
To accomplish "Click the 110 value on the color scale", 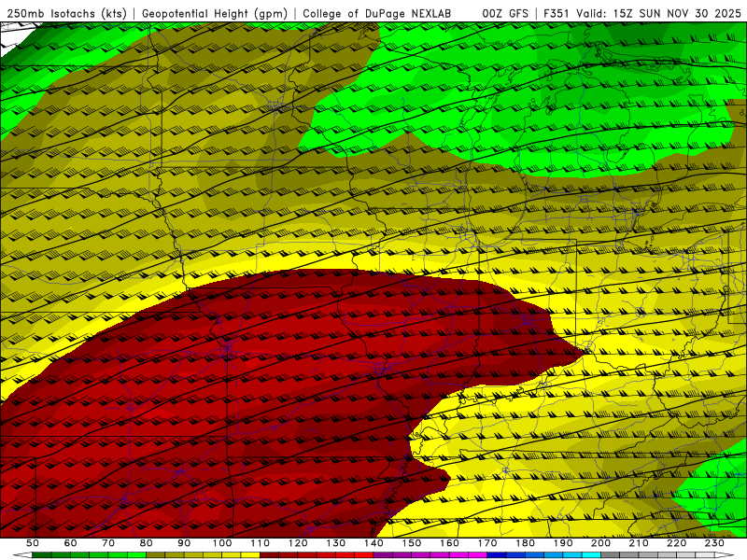I will [261, 543].
